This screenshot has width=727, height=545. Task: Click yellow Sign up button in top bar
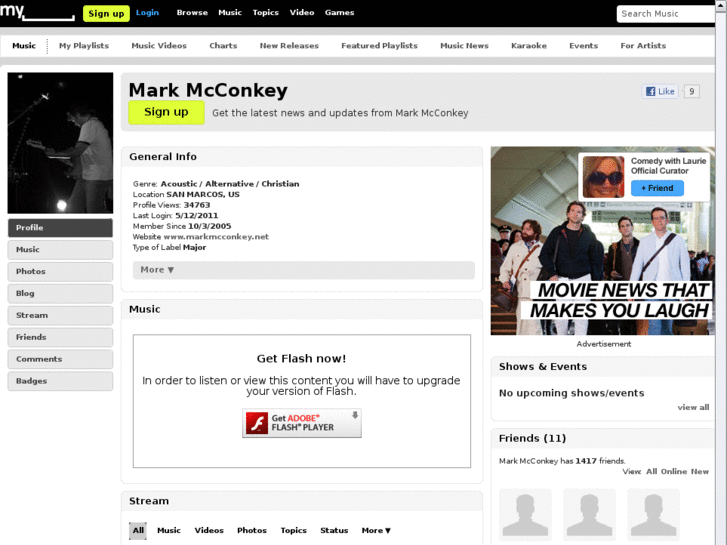[106, 13]
